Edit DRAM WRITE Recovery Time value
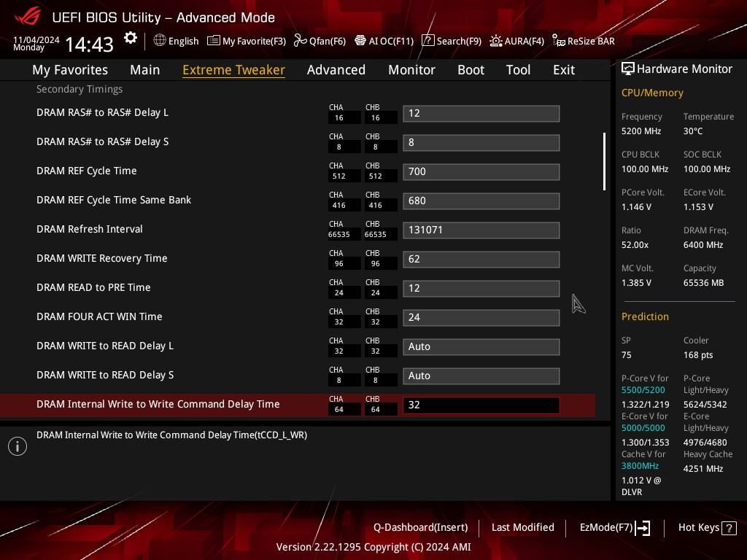The width and height of the screenshot is (747, 560). (481, 259)
